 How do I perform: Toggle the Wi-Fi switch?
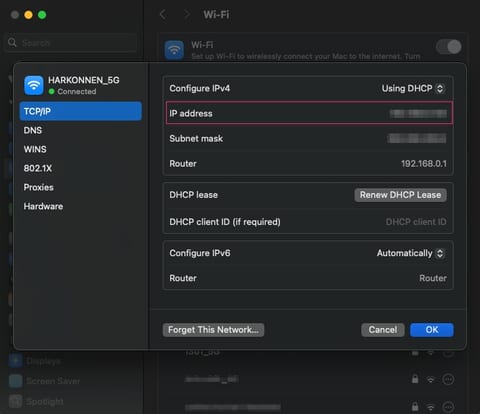coord(449,47)
